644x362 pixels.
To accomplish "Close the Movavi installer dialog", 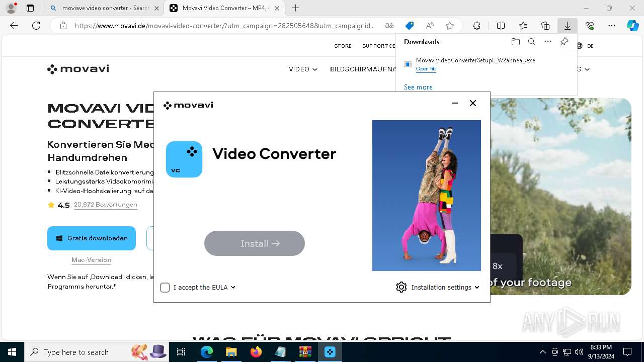I will tap(473, 103).
